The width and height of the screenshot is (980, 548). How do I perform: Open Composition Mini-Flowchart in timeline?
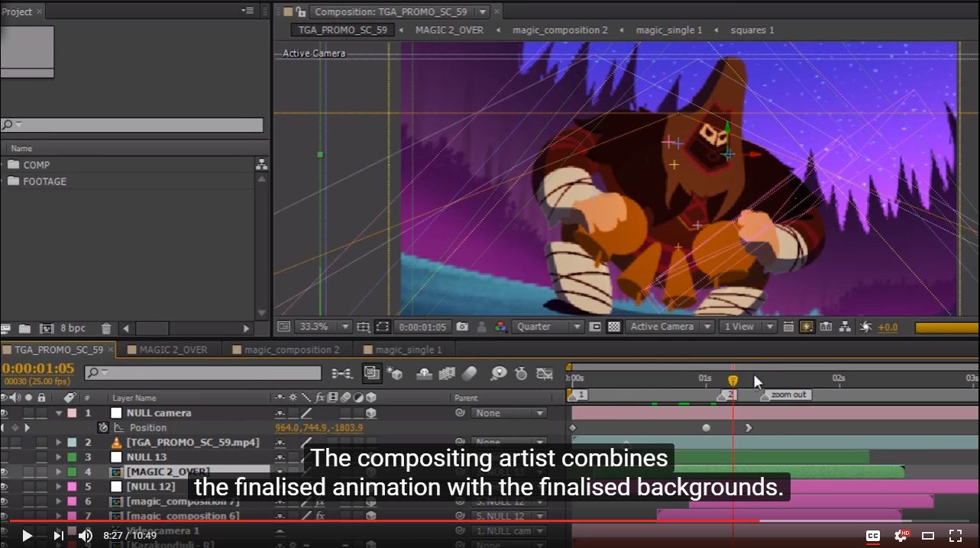(x=341, y=373)
